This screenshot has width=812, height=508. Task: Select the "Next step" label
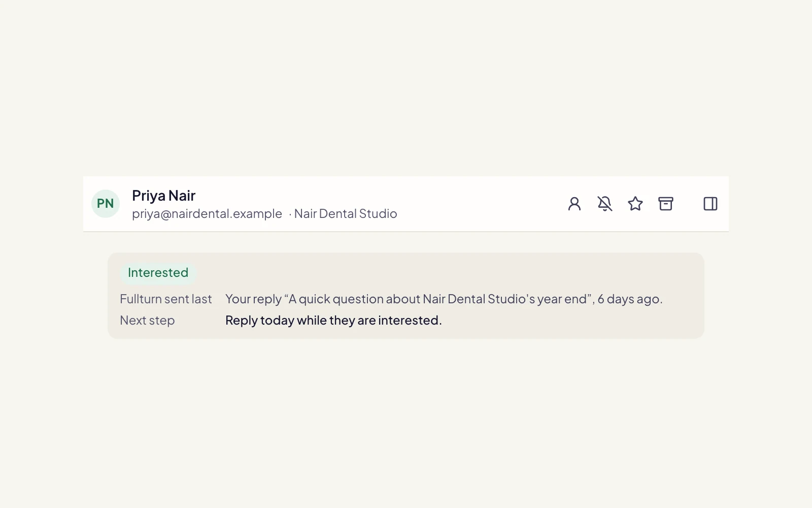(x=147, y=321)
